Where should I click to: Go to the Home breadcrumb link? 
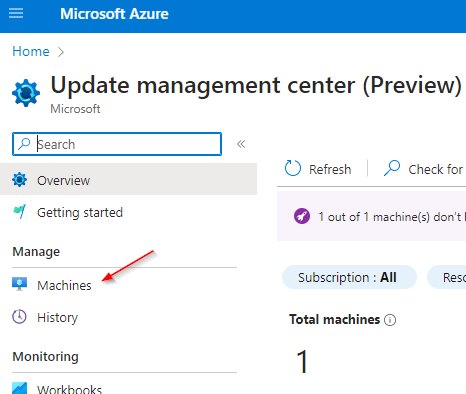click(x=31, y=52)
